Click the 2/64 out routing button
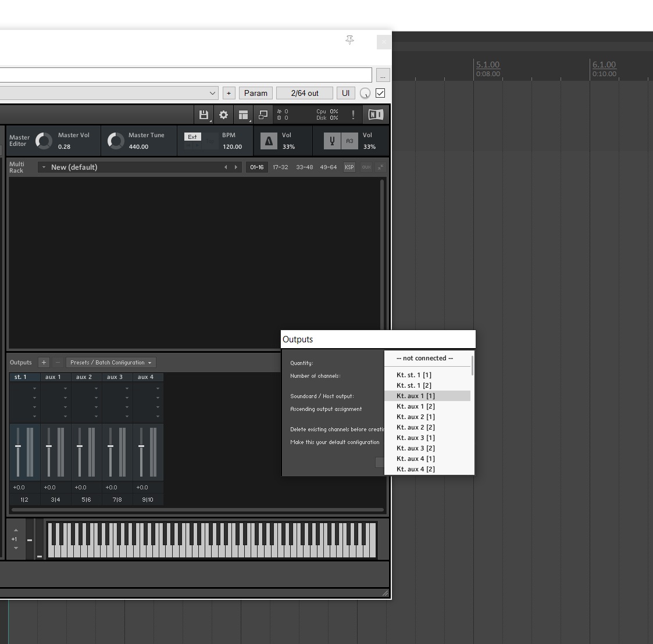Viewport: 653px width, 644px height. pos(305,93)
